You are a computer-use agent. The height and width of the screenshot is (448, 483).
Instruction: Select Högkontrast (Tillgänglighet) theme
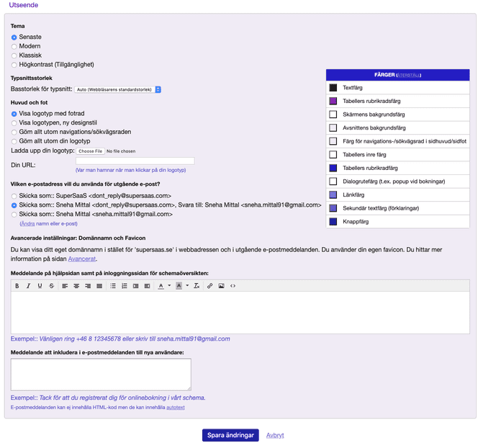(x=14, y=65)
